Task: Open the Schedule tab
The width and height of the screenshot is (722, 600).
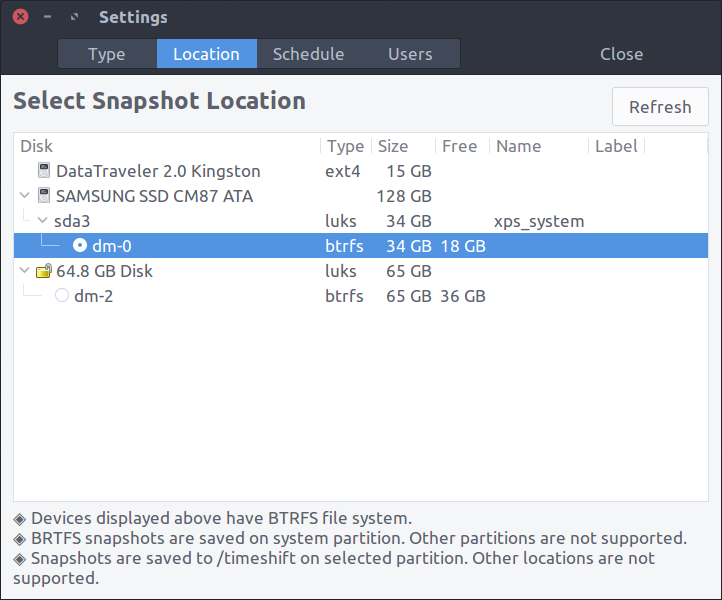Action: (308, 54)
